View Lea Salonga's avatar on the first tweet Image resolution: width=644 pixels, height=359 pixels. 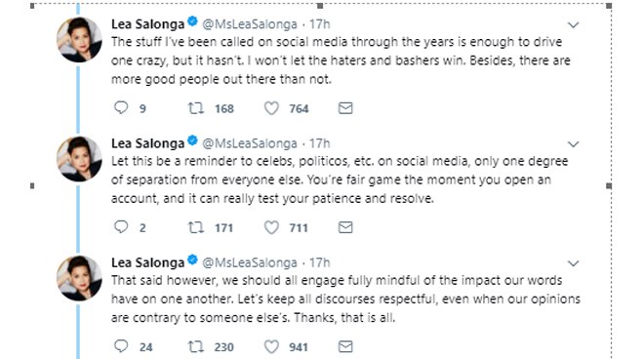coord(79,40)
